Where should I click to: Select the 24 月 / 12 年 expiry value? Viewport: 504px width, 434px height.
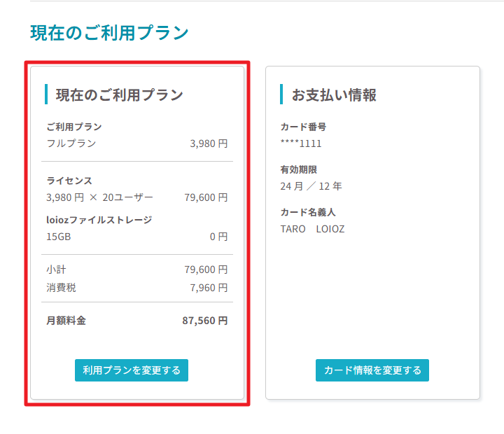pos(311,186)
